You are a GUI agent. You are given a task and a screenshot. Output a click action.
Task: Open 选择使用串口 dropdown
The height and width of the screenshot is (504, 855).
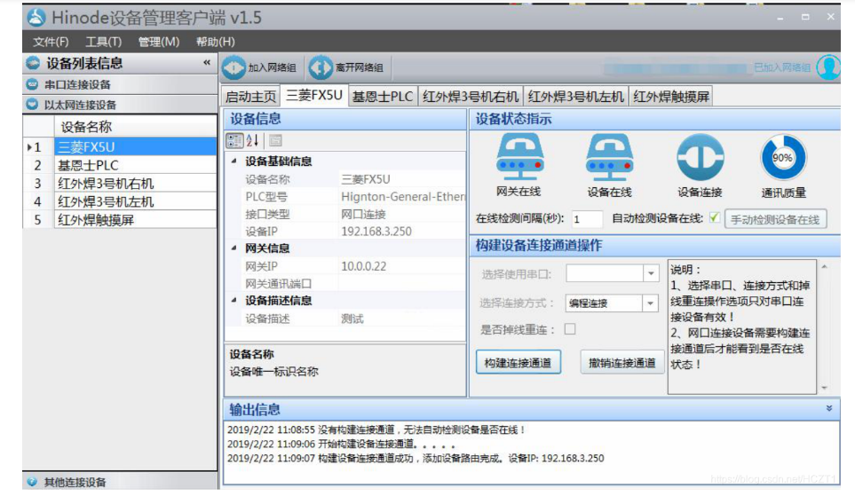pos(651,274)
